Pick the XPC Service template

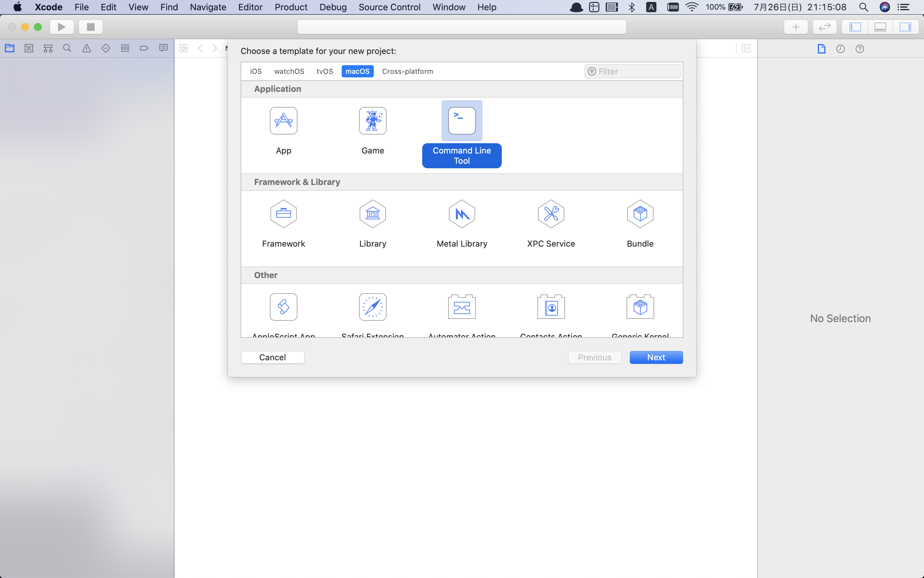(x=551, y=224)
